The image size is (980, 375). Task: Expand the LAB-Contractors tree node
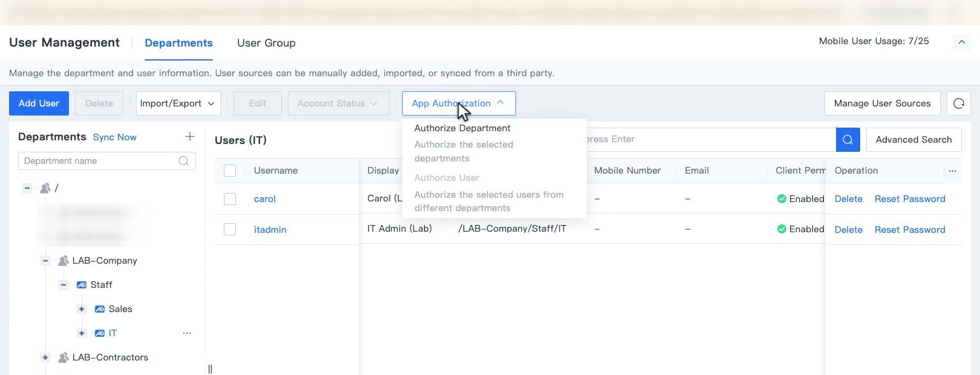(x=45, y=357)
